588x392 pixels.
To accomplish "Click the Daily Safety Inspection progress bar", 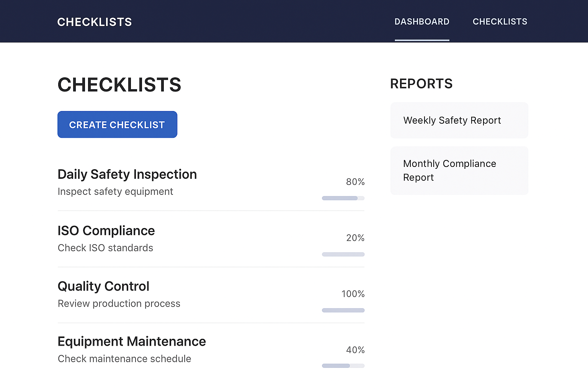I will tap(343, 198).
